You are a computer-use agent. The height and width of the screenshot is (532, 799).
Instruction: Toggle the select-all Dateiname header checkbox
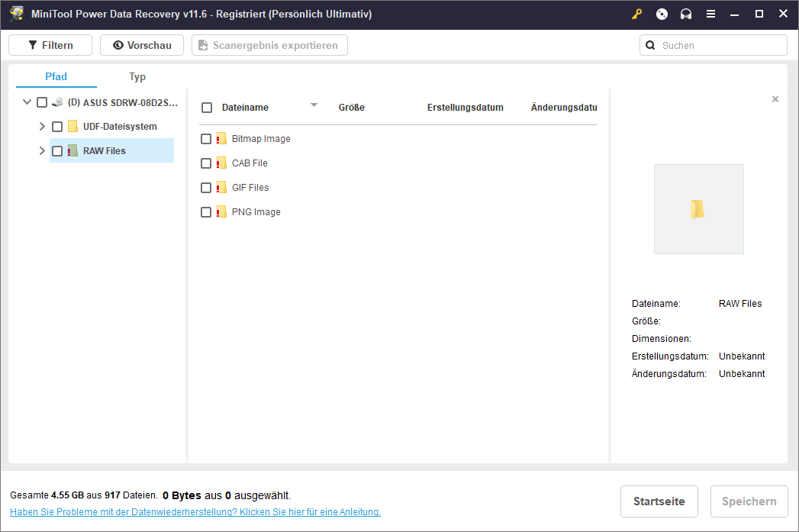point(207,108)
